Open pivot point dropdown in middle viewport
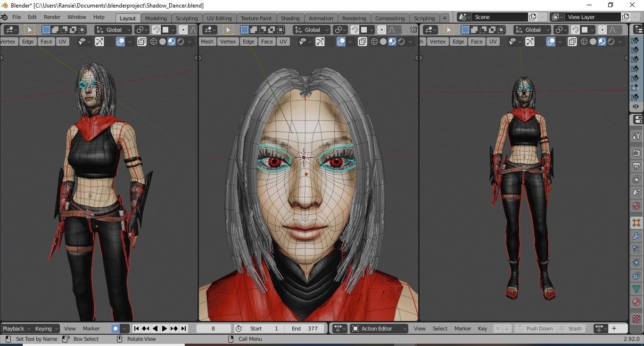644x346 pixels. pyautogui.click(x=340, y=30)
